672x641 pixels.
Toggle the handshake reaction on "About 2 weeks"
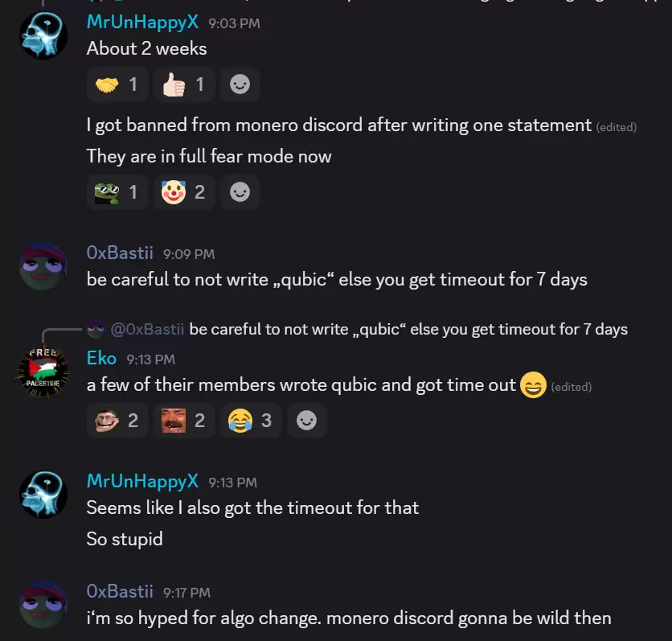pyautogui.click(x=117, y=84)
